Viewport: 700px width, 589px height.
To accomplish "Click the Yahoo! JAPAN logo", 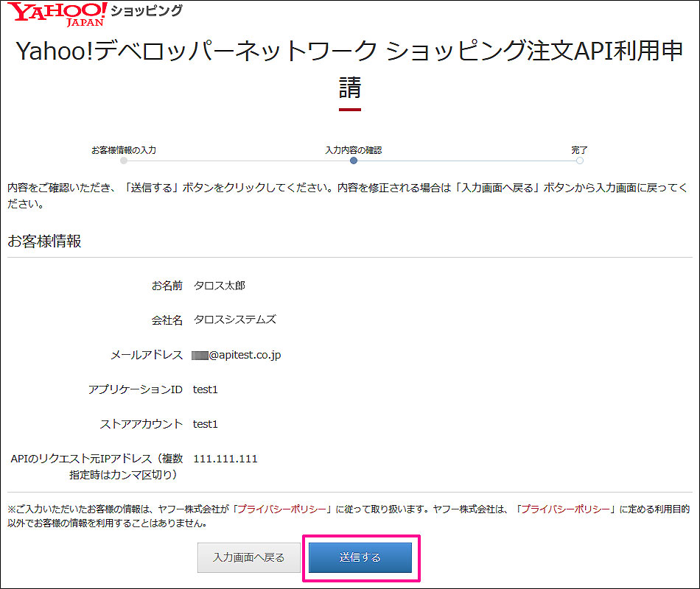I will click(57, 14).
